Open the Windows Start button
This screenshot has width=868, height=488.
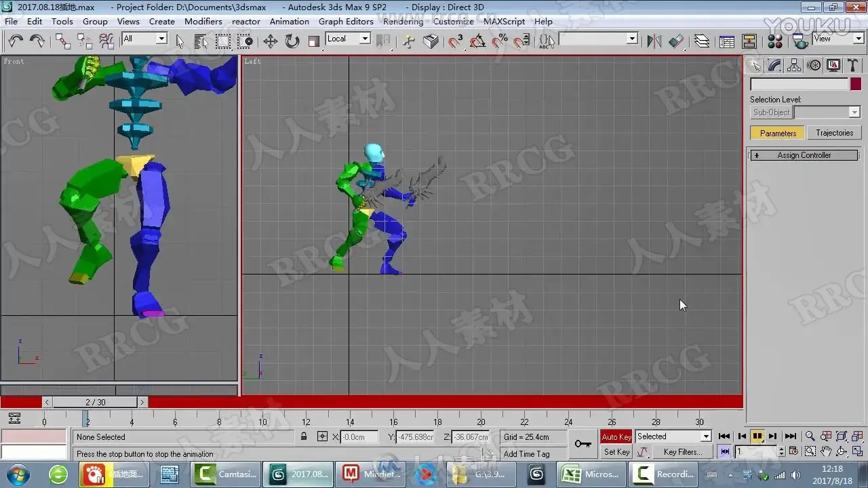[18, 474]
